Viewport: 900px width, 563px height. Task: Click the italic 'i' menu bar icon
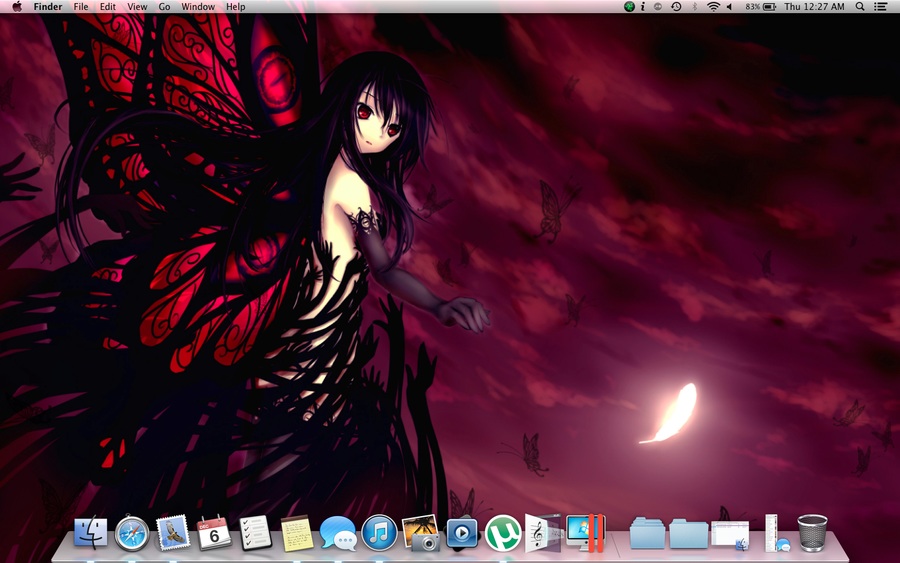click(643, 7)
